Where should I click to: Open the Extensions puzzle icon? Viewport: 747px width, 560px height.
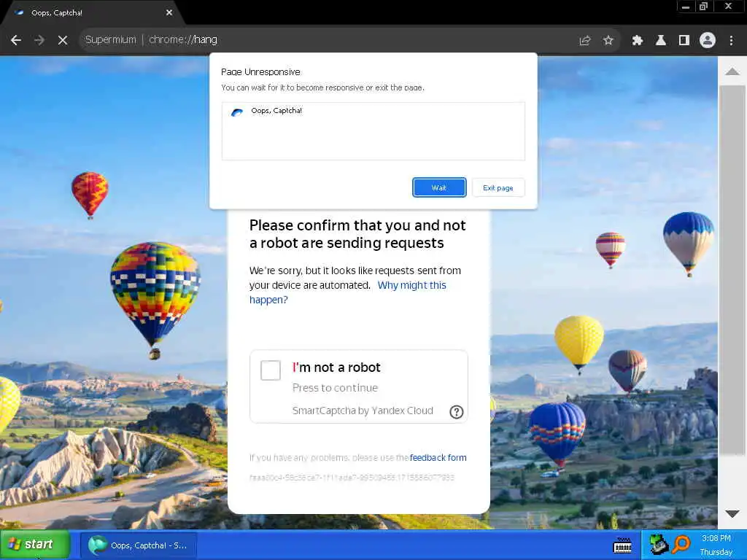coord(638,41)
